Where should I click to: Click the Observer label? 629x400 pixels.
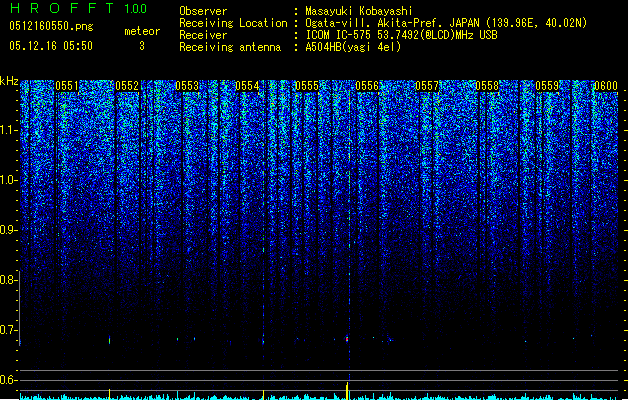(x=203, y=11)
